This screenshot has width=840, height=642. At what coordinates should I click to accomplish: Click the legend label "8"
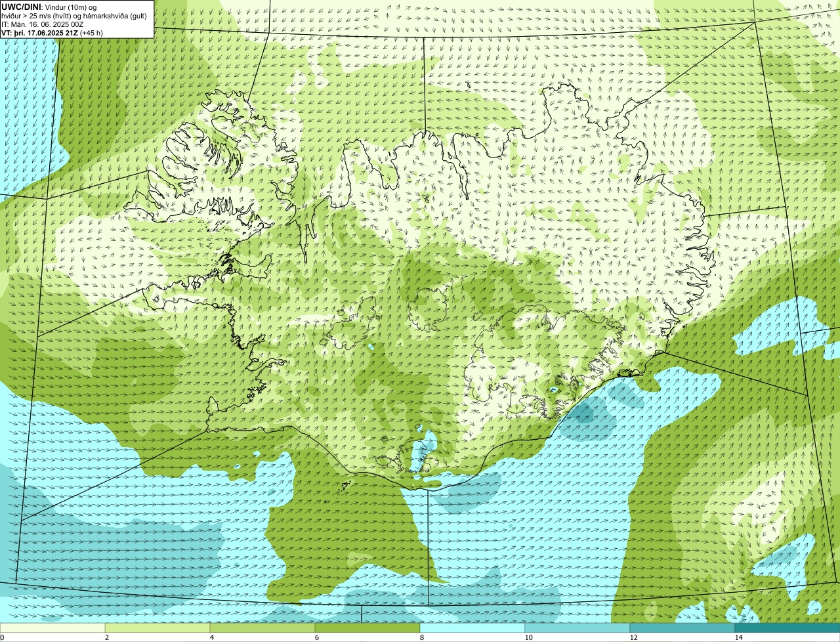[x=422, y=637]
